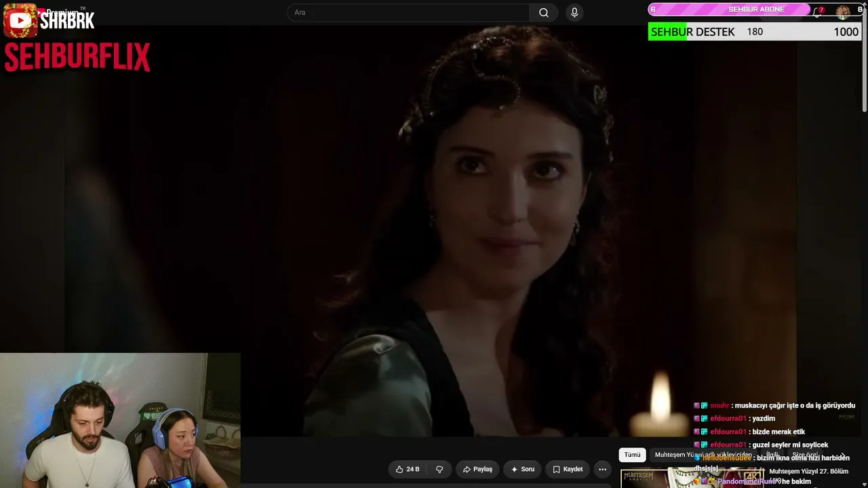Click chat message 'guzel seyler mi soylicek'
The height and width of the screenshot is (488, 868).
coord(790,445)
